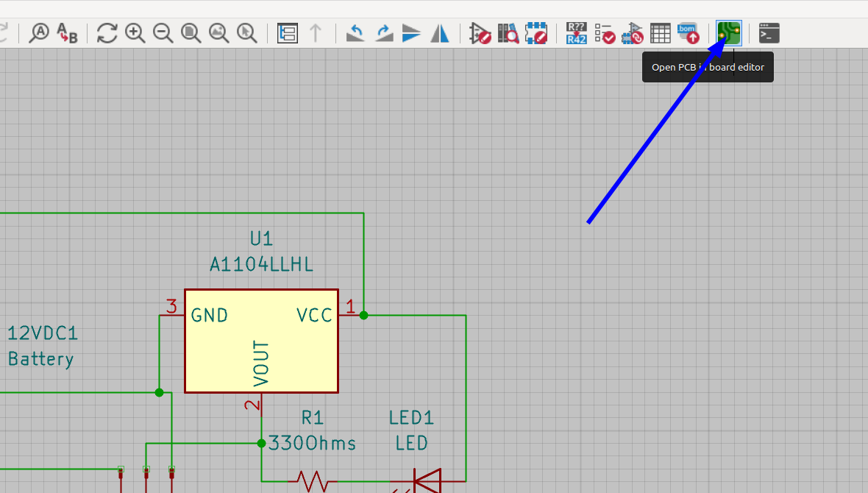The width and height of the screenshot is (868, 493).
Task: Open PCB in board editor
Action: [x=728, y=32]
